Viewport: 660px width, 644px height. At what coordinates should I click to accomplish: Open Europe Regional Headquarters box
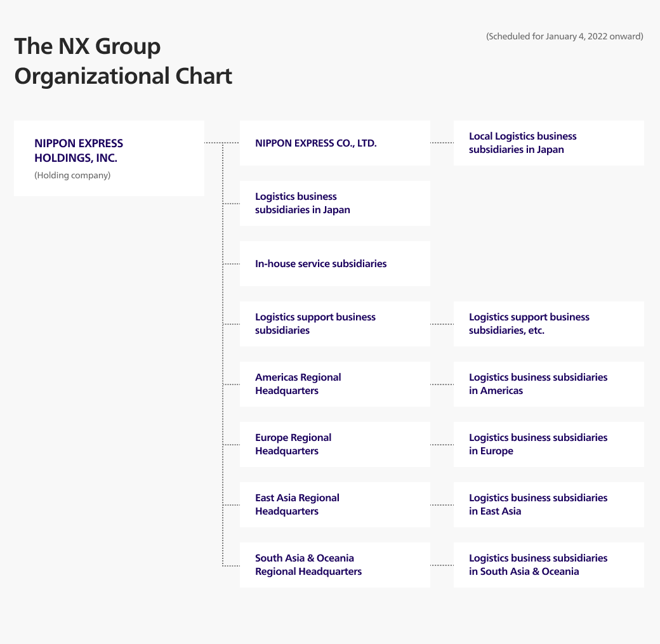coord(334,445)
